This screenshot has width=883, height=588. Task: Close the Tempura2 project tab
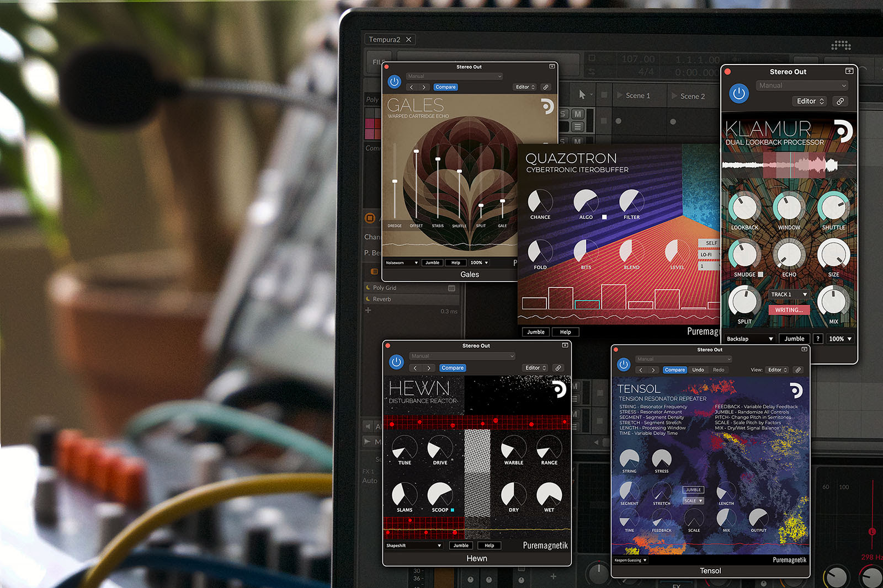408,39
